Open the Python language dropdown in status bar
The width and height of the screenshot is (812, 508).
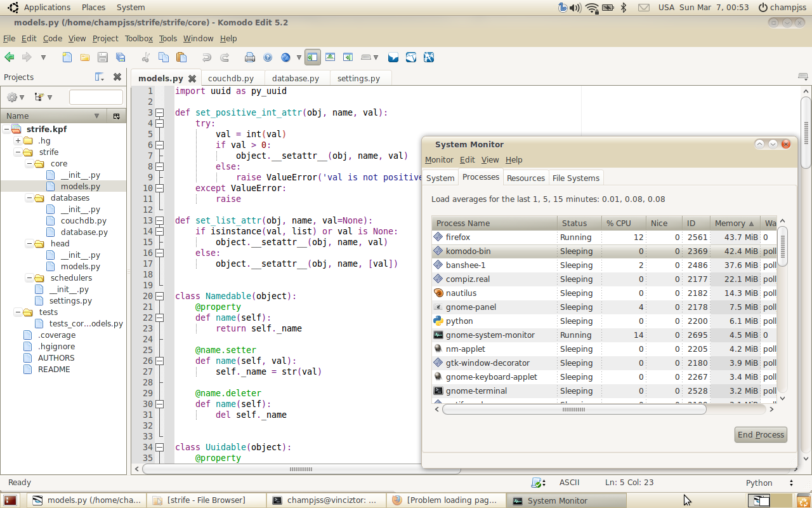click(769, 483)
